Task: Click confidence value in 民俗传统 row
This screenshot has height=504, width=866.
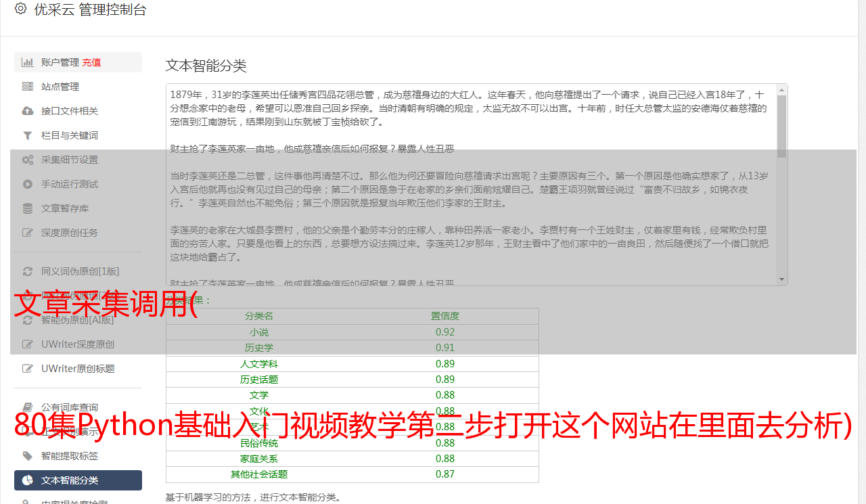Action: 445,443
